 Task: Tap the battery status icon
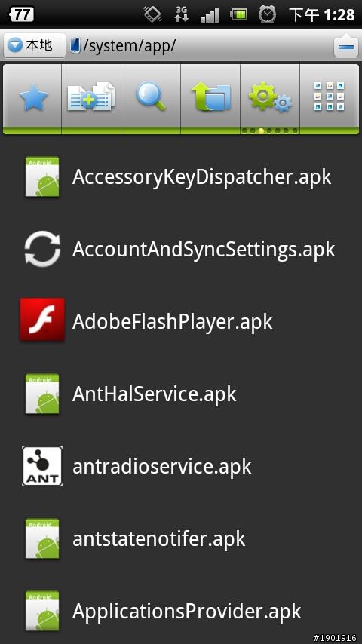239,15
